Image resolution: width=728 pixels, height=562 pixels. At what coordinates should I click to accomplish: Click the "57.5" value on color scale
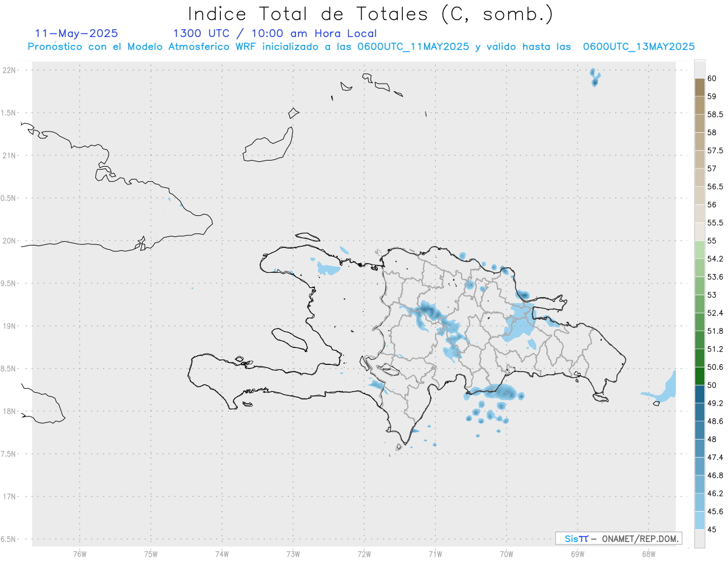pos(715,150)
